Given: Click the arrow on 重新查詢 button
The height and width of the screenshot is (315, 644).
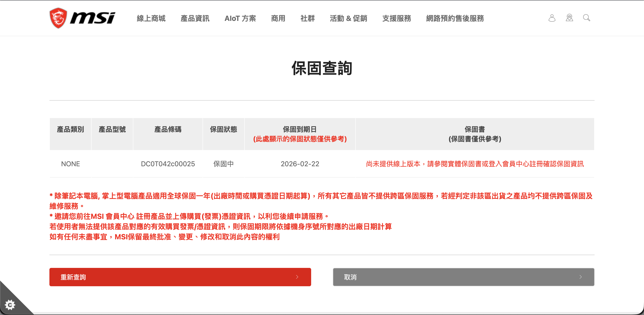Looking at the screenshot, I should 297,277.
